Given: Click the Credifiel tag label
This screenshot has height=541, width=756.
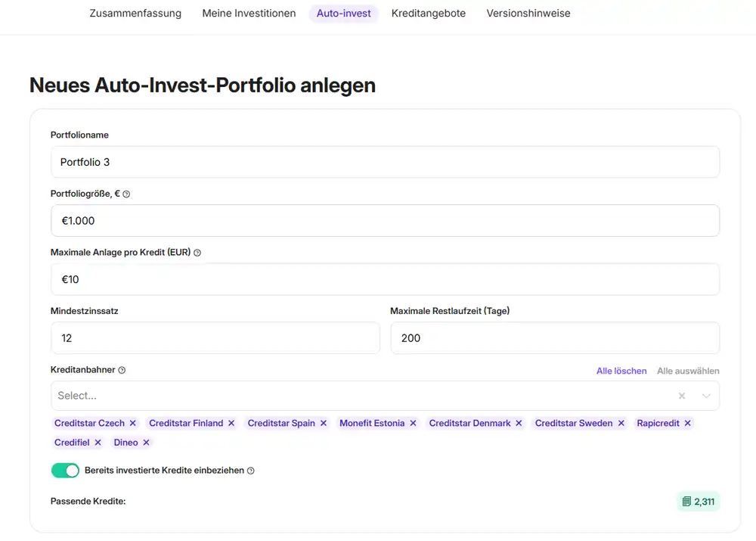Looking at the screenshot, I should point(72,443).
